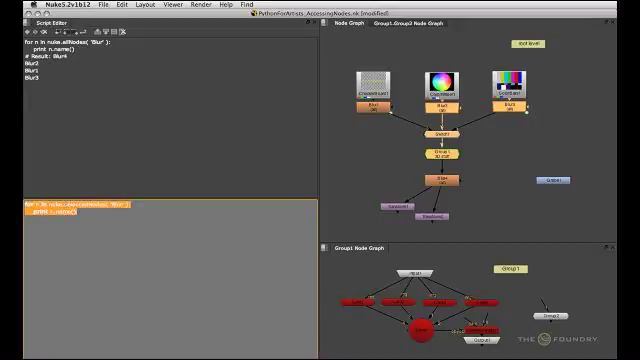Float the top Node Graph pane

606,22
